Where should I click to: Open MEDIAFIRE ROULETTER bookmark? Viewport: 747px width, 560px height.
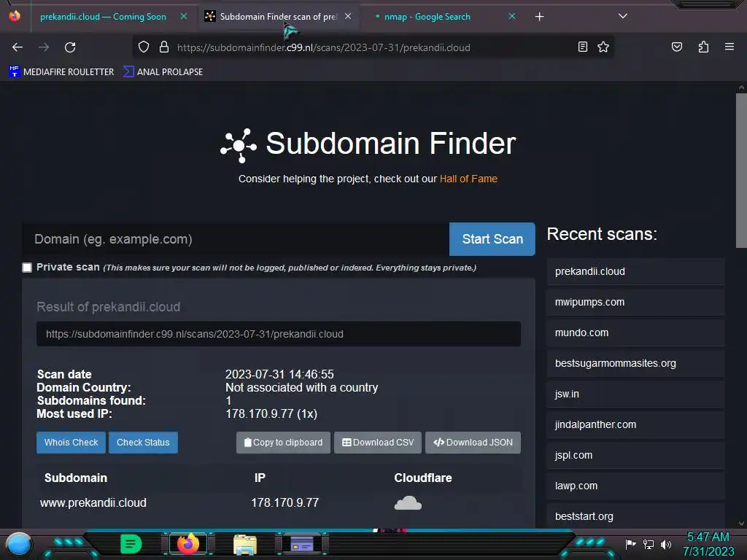tap(61, 72)
